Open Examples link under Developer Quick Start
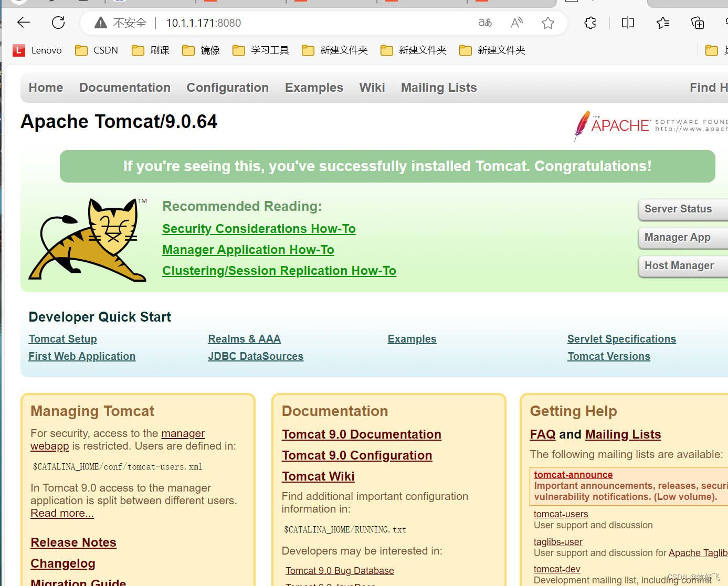728x586 pixels. (x=412, y=339)
